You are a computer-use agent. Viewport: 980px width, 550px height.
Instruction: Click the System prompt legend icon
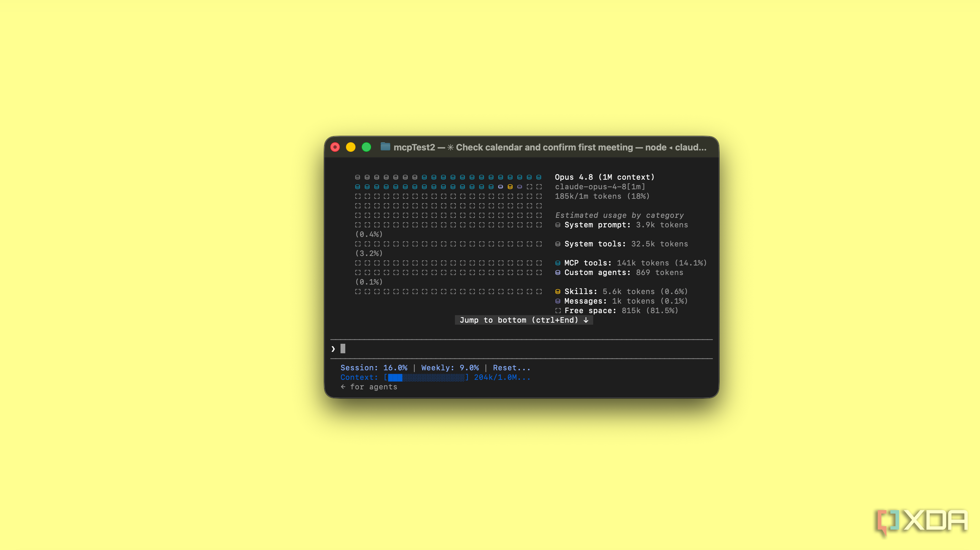pyautogui.click(x=558, y=225)
